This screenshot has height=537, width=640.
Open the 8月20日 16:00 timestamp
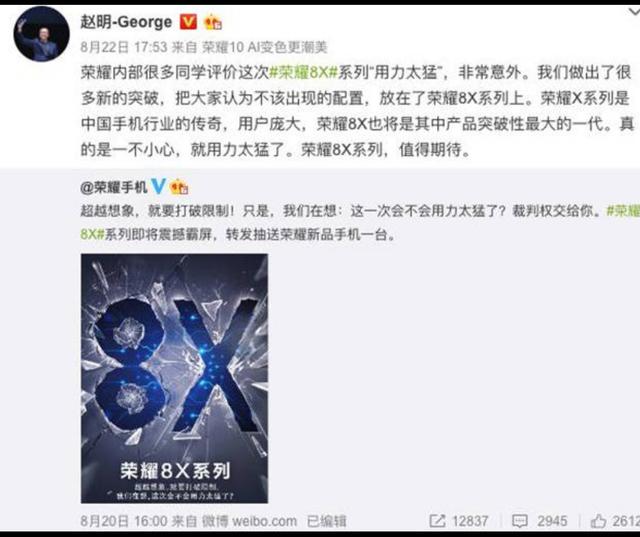(x=124, y=521)
